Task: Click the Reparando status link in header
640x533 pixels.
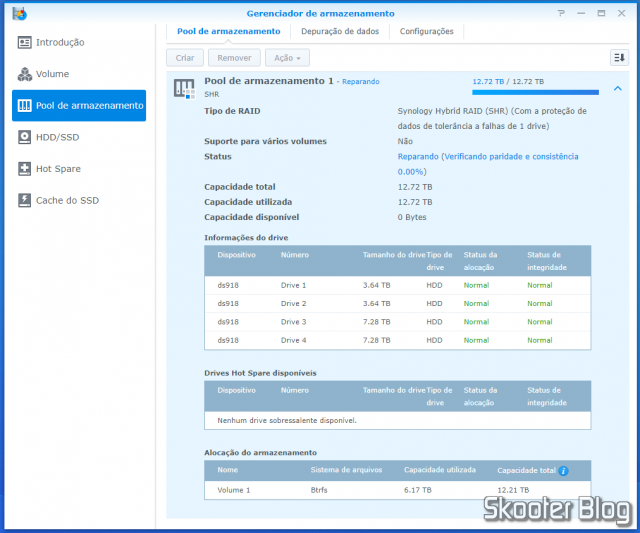Action: tap(361, 82)
